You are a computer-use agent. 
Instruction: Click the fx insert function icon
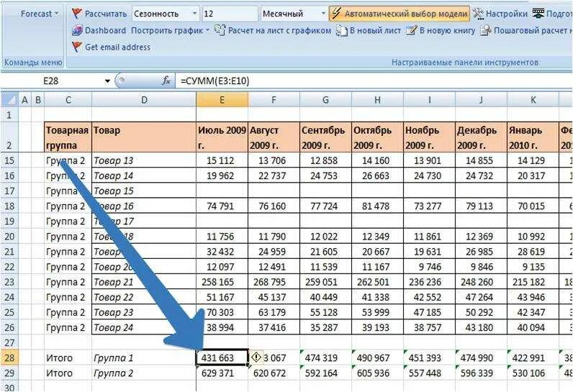(166, 81)
